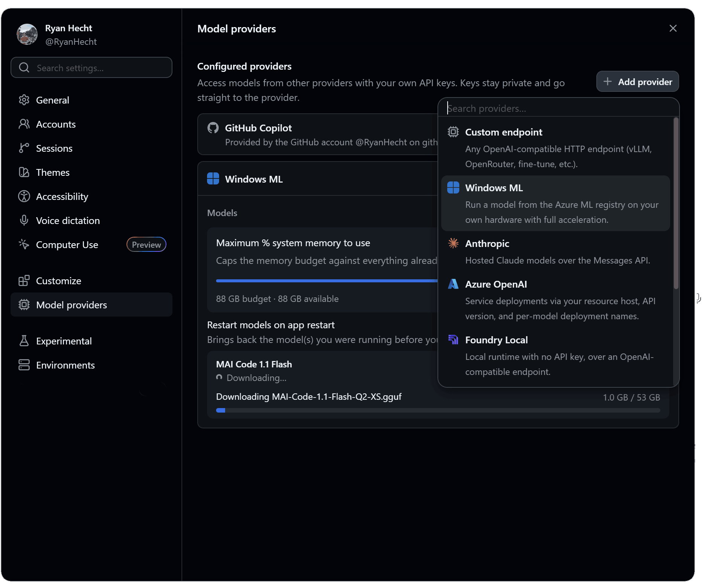This screenshot has width=704, height=588.
Task: Adjust the maximum system memory slider
Action: click(327, 281)
